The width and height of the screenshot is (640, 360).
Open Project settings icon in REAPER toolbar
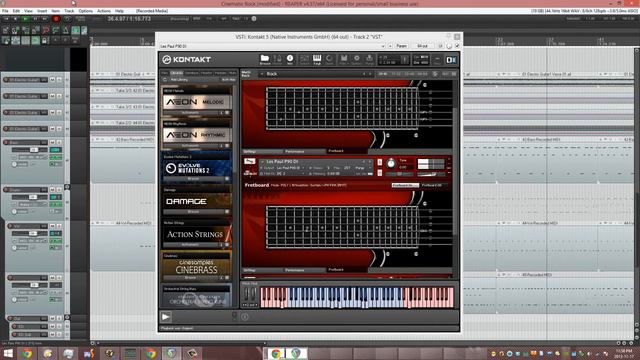(x=36, y=30)
